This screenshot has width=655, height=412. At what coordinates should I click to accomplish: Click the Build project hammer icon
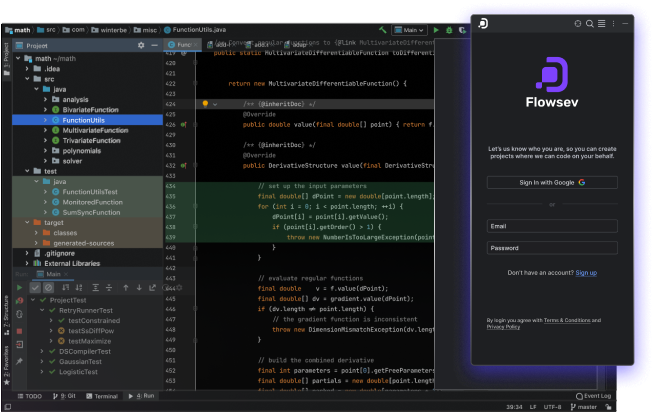point(382,30)
